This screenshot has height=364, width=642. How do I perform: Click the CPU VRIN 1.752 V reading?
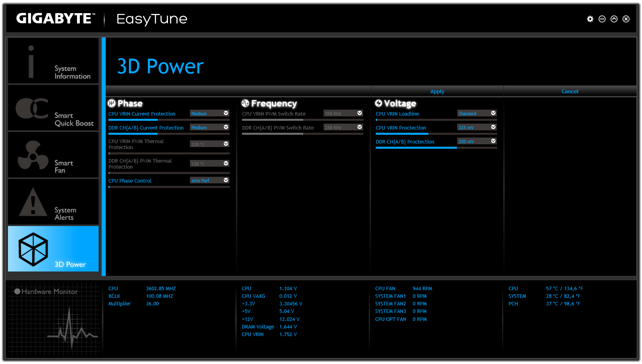[288, 334]
